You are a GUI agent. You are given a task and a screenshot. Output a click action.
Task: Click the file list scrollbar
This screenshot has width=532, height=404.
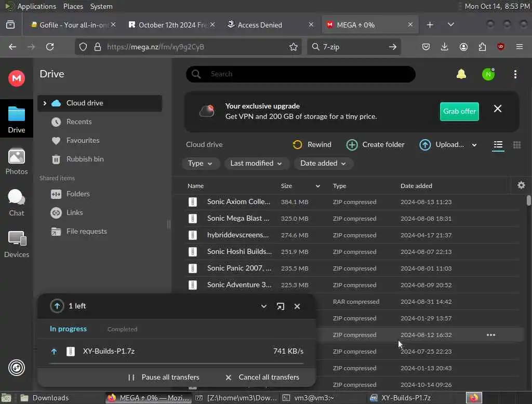click(528, 200)
